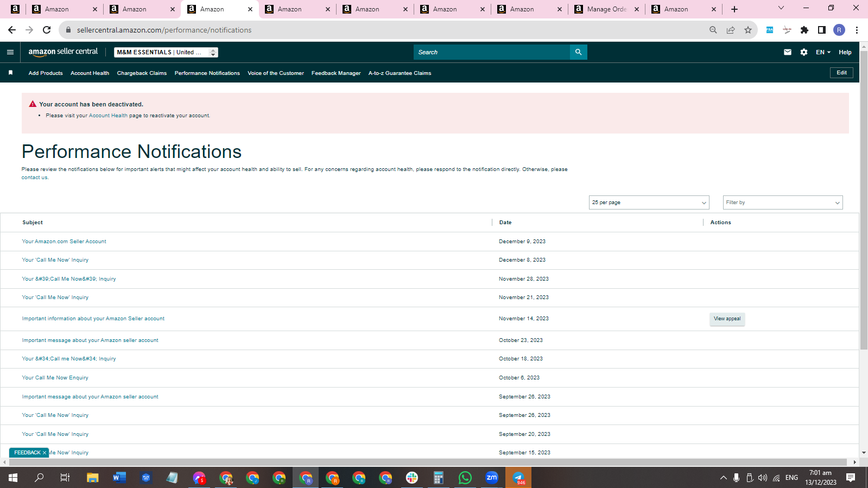Click the bookmark icon beside Add Products
The image size is (868, 488).
(x=10, y=73)
